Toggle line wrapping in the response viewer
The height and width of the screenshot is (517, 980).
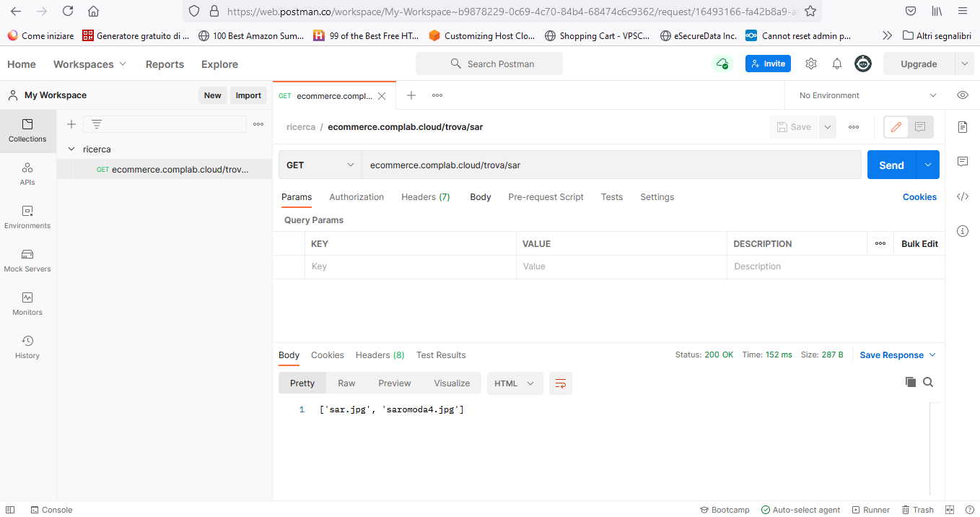click(561, 383)
